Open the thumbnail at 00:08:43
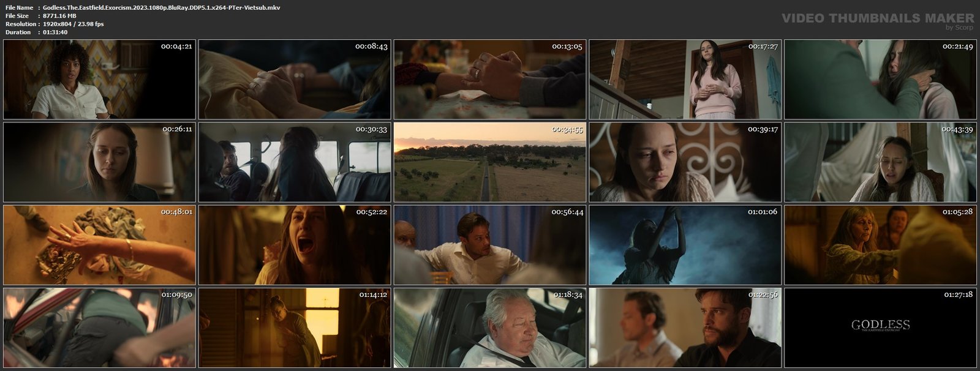Image resolution: width=980 pixels, height=371 pixels. [x=295, y=80]
